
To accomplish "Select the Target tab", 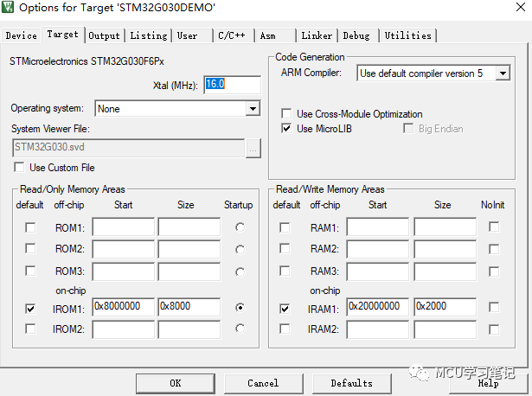I will click(63, 35).
